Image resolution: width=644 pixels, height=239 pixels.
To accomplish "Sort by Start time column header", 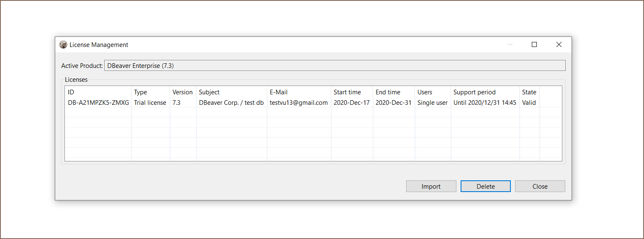I will click(x=352, y=92).
